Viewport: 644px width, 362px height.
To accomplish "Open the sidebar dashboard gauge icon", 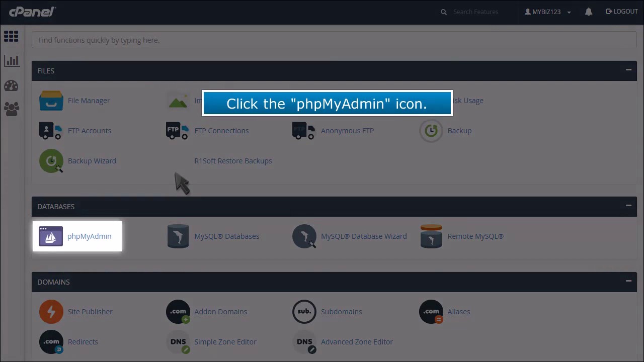I will click(11, 85).
